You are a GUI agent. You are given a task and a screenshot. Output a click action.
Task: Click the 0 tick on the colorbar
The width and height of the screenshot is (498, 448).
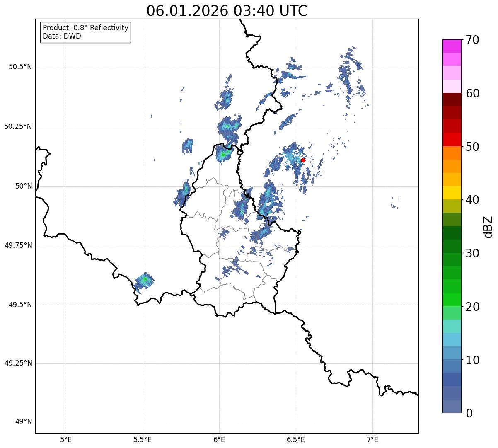pyautogui.click(x=469, y=413)
